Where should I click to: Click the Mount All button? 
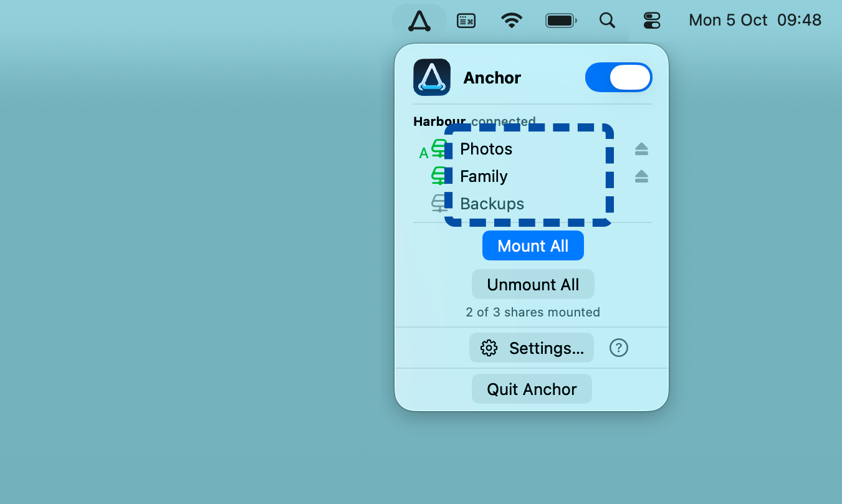point(533,245)
